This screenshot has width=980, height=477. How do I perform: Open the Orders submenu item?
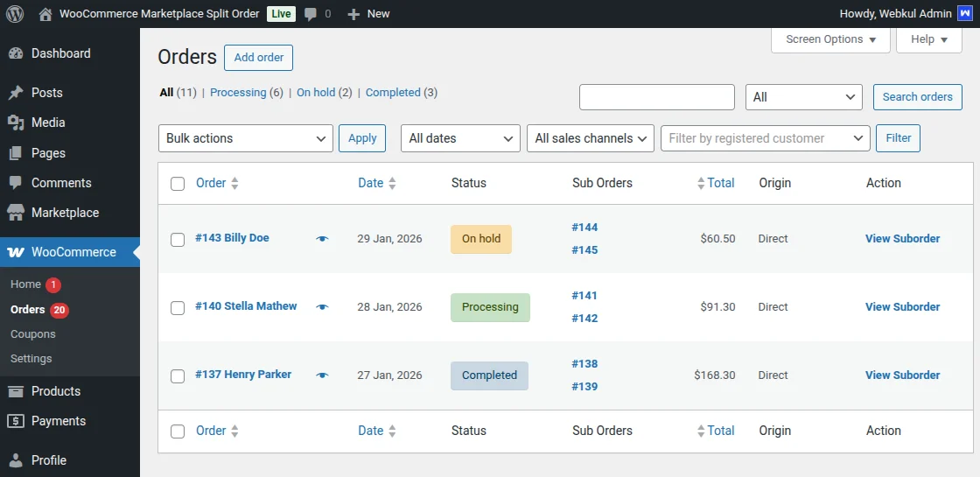(x=27, y=310)
